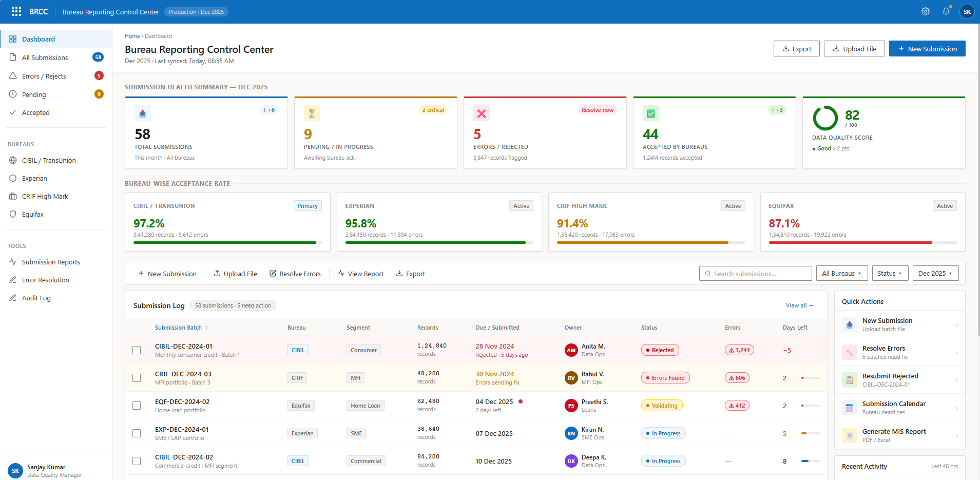980x480 pixels.
Task: Go to Errors / Rejects in sidebar
Action: tap(44, 76)
